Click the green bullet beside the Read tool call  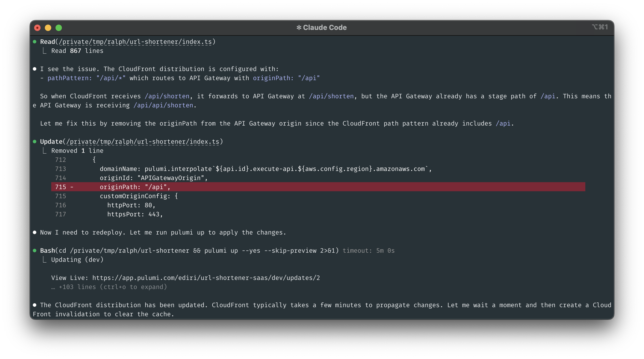click(x=35, y=42)
